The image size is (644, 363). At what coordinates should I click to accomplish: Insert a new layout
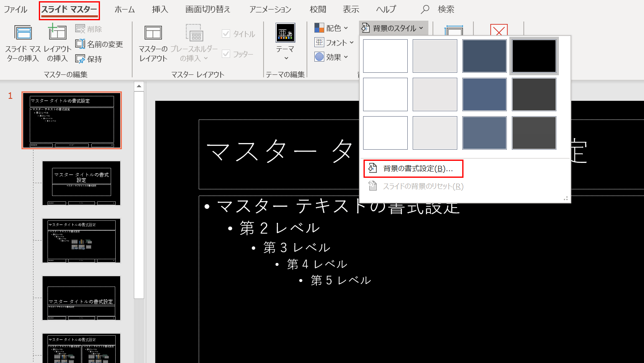coord(57,43)
